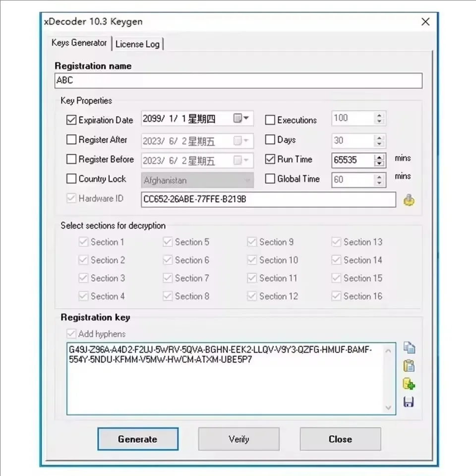Enable the Days checkbox
476x476 pixels.
270,140
